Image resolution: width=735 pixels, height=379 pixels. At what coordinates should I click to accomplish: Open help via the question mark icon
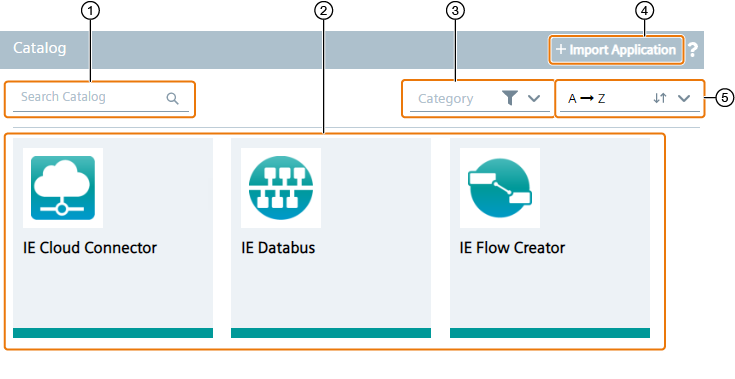coord(693,50)
